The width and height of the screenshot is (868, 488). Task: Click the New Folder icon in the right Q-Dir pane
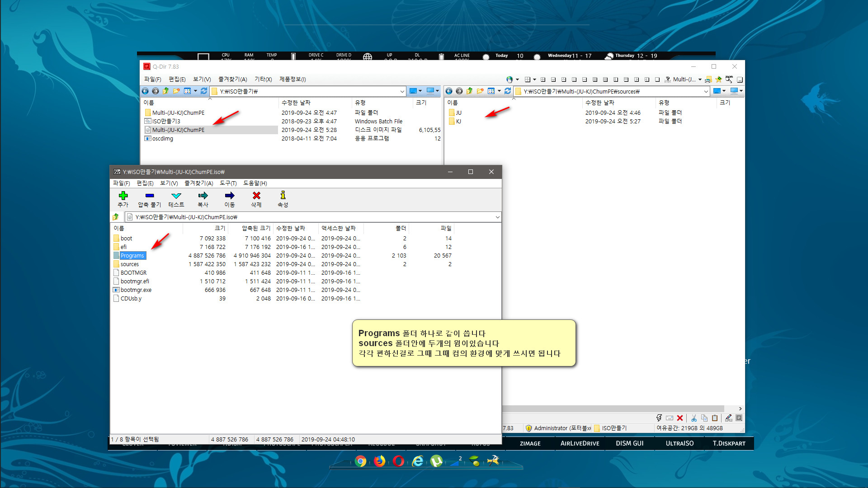(x=480, y=91)
